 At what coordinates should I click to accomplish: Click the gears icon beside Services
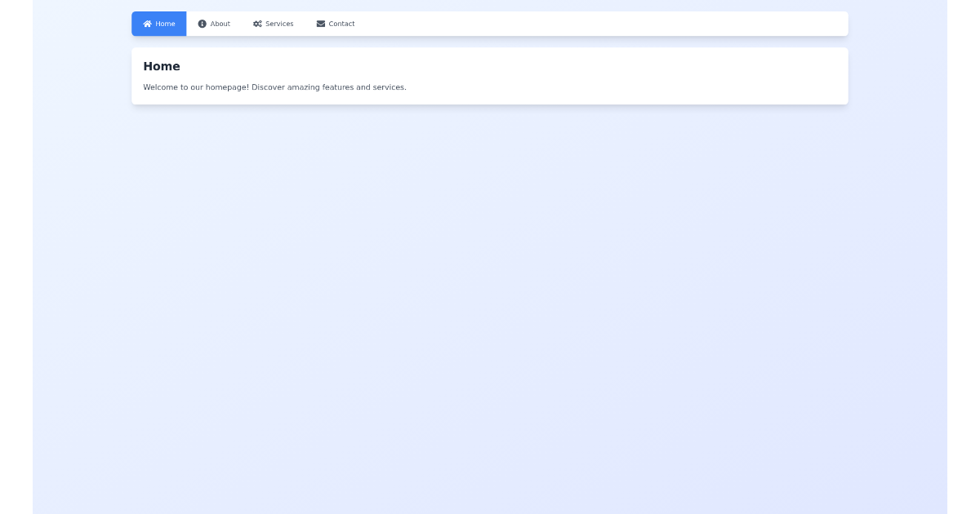[x=257, y=24]
